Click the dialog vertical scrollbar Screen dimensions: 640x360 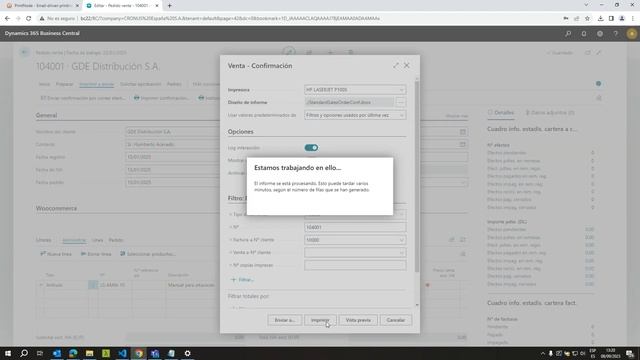417,176
